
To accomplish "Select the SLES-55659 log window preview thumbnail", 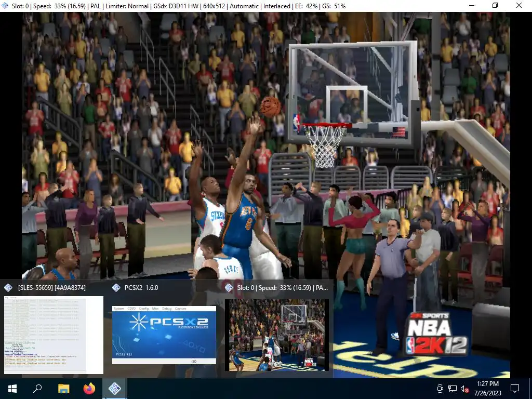I will click(54, 335).
